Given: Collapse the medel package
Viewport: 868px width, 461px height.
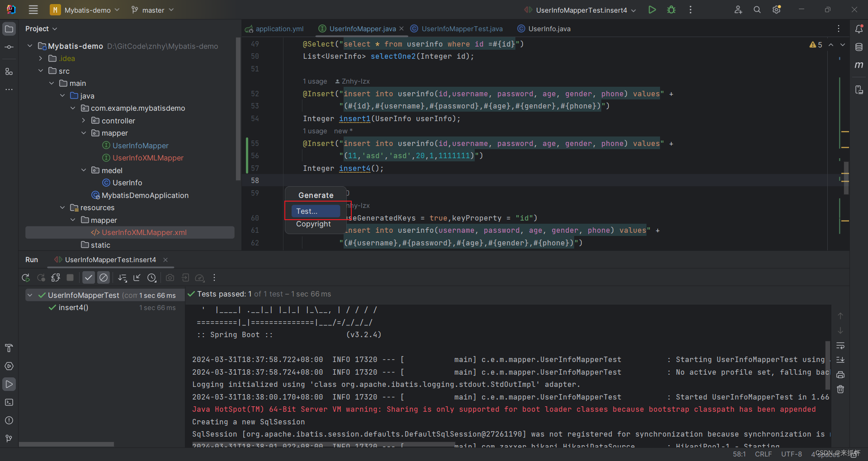Looking at the screenshot, I should coord(84,170).
